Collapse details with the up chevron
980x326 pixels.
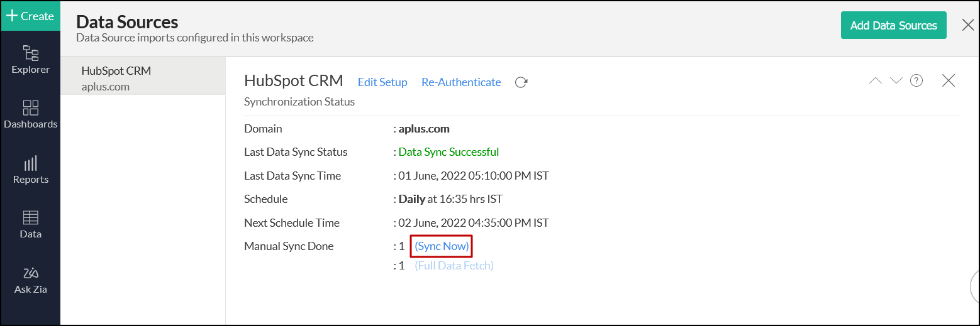[875, 80]
